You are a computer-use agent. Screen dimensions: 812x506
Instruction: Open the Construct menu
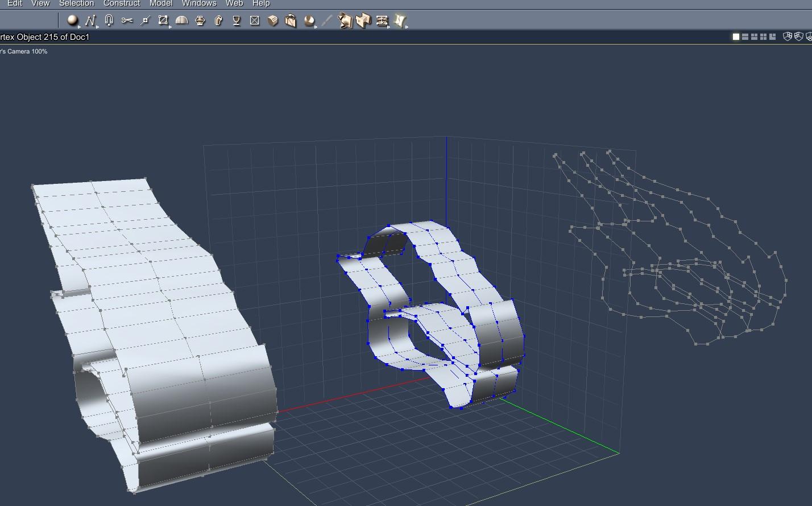click(122, 3)
